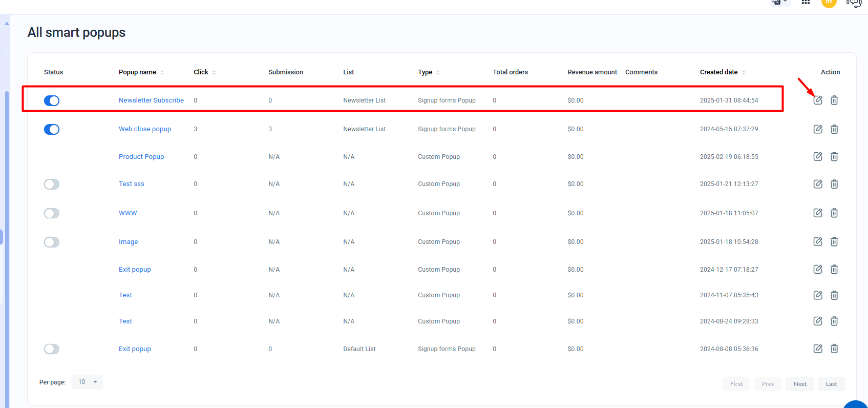Turn on the WWW popup toggle
Image resolution: width=868 pixels, height=408 pixels.
[52, 213]
